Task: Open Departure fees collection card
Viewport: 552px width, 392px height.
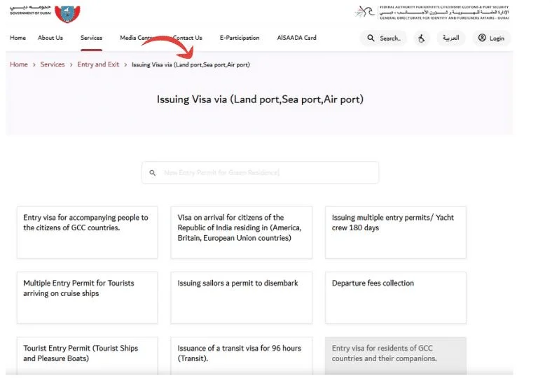Action: click(x=396, y=297)
